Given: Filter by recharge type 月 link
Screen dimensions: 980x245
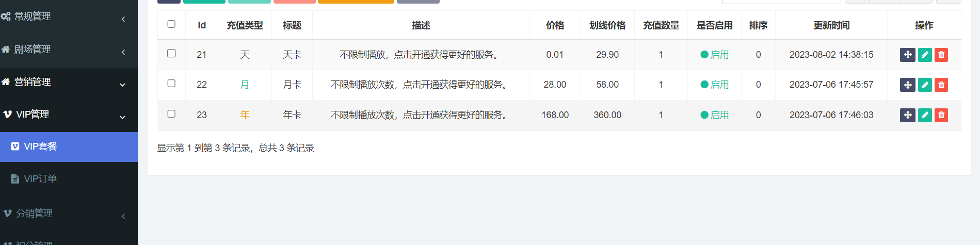Looking at the screenshot, I should (x=245, y=85).
